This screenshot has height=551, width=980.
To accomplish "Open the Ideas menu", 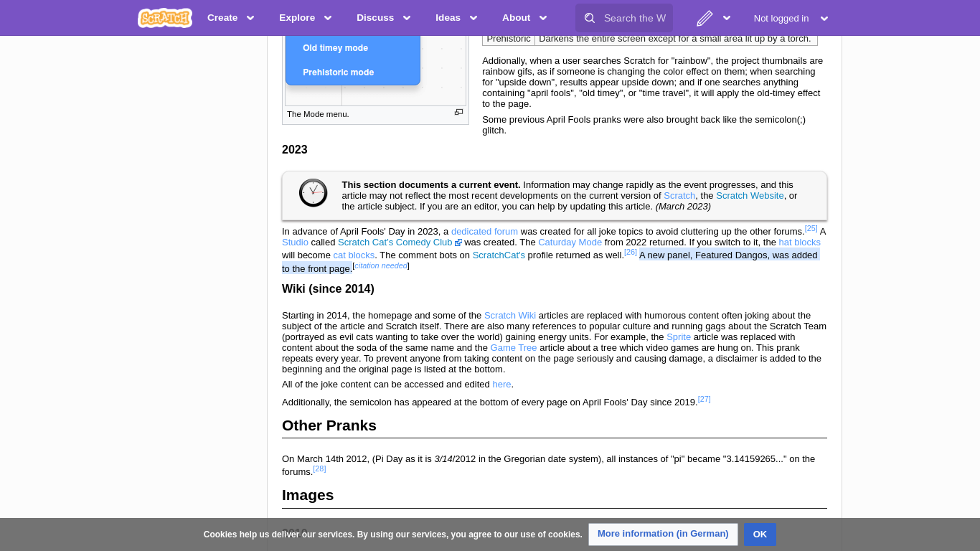I will pos(456,17).
